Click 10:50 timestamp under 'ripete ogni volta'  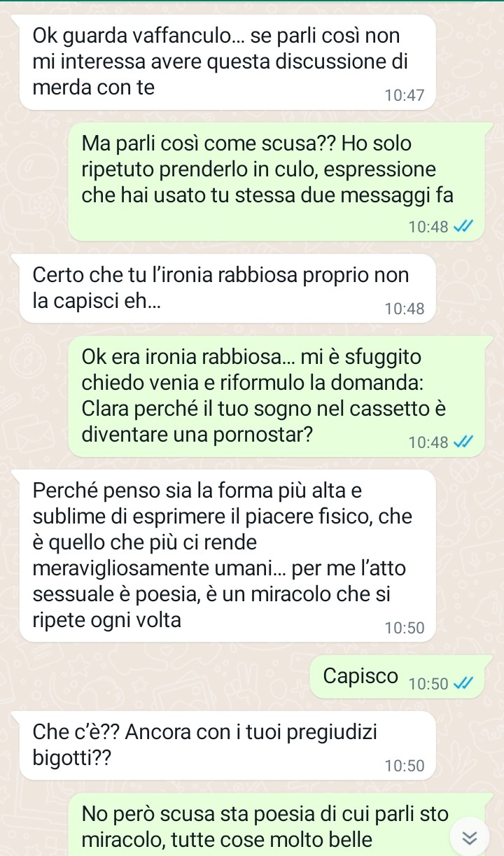pyautogui.click(x=405, y=628)
